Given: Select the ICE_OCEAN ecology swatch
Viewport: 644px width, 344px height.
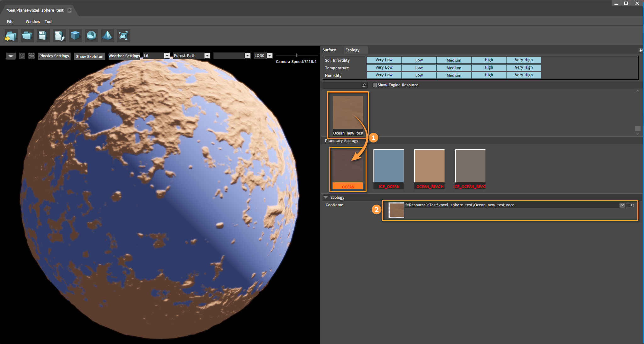Looking at the screenshot, I should point(389,169).
